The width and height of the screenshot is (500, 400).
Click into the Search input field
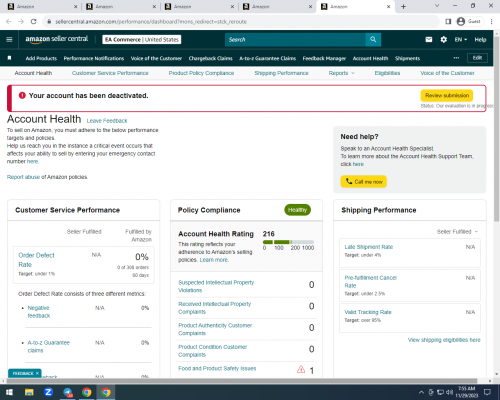tap(295, 39)
